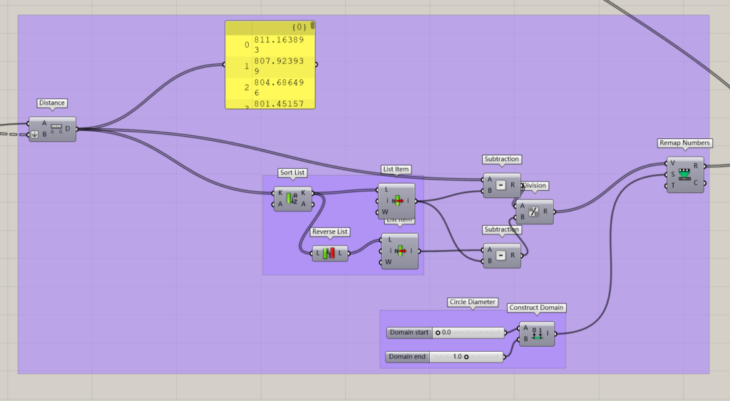Screen dimensions: 730x401
Task: Click the Domain end slider name label
Action: [408, 357]
